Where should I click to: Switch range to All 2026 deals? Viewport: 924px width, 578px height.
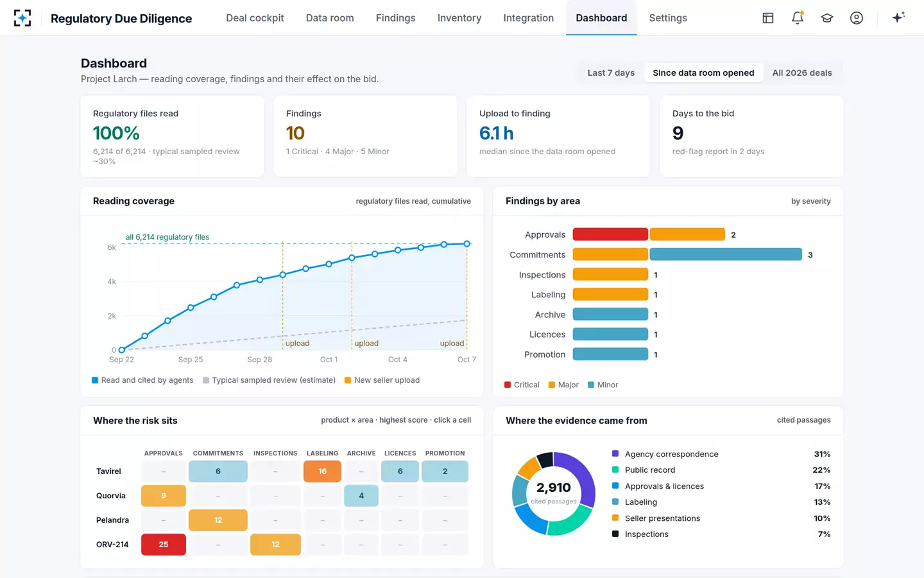click(x=802, y=73)
